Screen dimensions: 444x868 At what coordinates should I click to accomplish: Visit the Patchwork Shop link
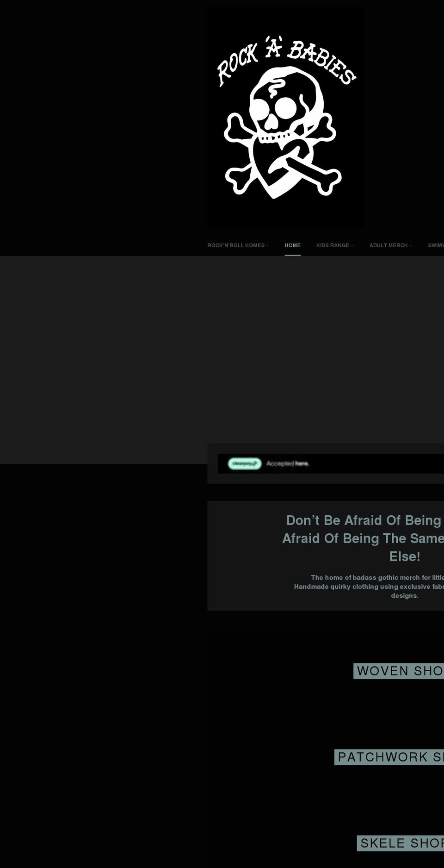point(389,757)
